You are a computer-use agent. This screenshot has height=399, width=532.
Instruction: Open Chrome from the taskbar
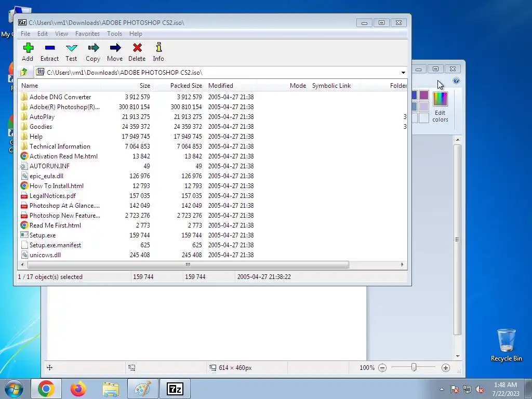point(46,389)
